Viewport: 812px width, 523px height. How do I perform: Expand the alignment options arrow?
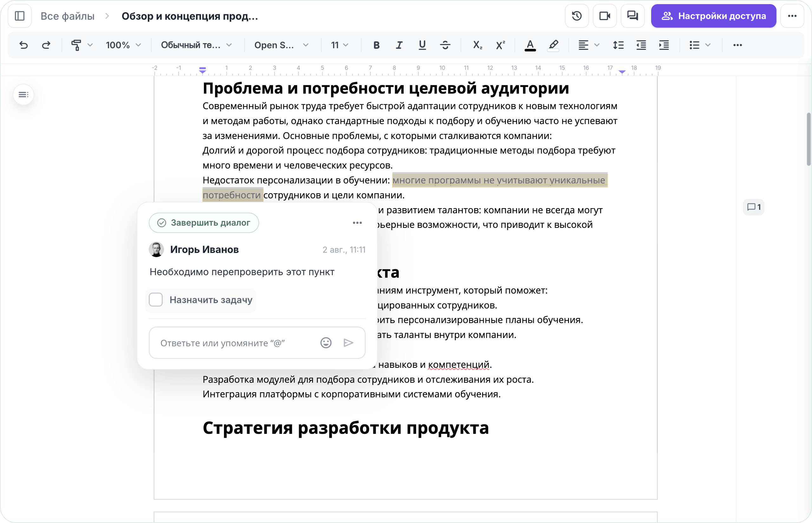point(597,45)
